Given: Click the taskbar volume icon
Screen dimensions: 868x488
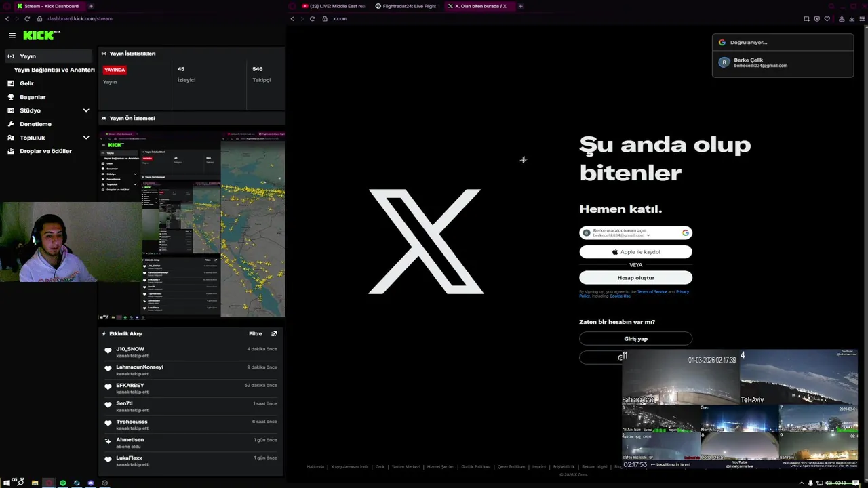Looking at the screenshot, I should click(828, 483).
